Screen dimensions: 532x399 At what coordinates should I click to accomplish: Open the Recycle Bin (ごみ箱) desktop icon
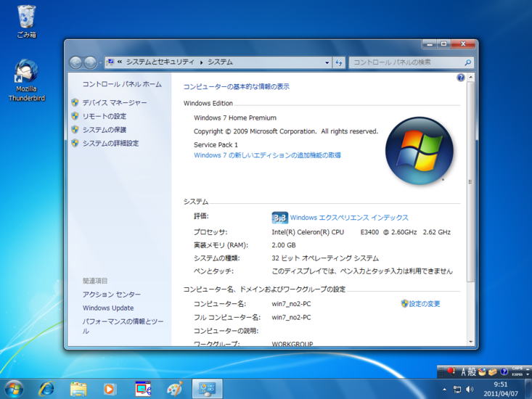[26, 21]
